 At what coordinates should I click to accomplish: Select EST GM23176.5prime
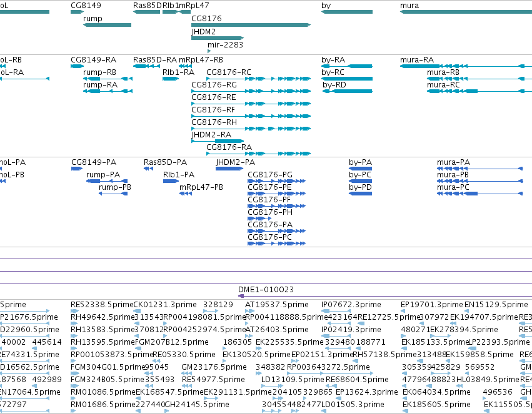[x=214, y=367]
